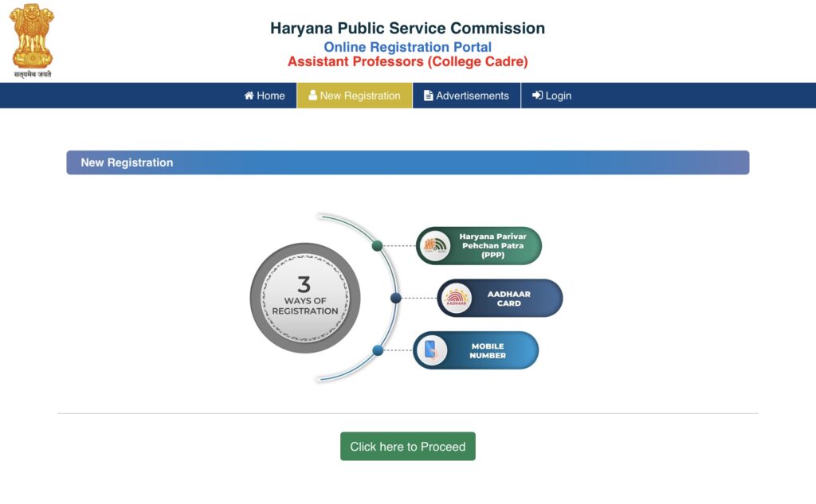Screen dimensions: 816x504
Task: Click the sign-in arrow icon beside Login
Action: tap(537, 96)
